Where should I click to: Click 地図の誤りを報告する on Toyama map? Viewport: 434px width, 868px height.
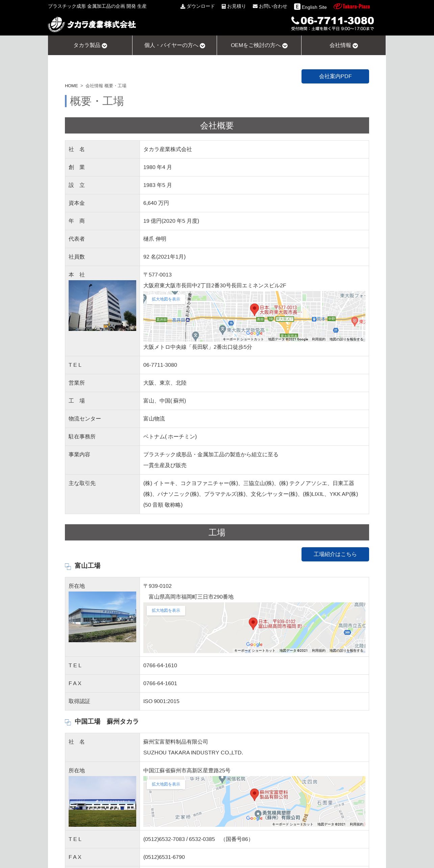coord(346,651)
